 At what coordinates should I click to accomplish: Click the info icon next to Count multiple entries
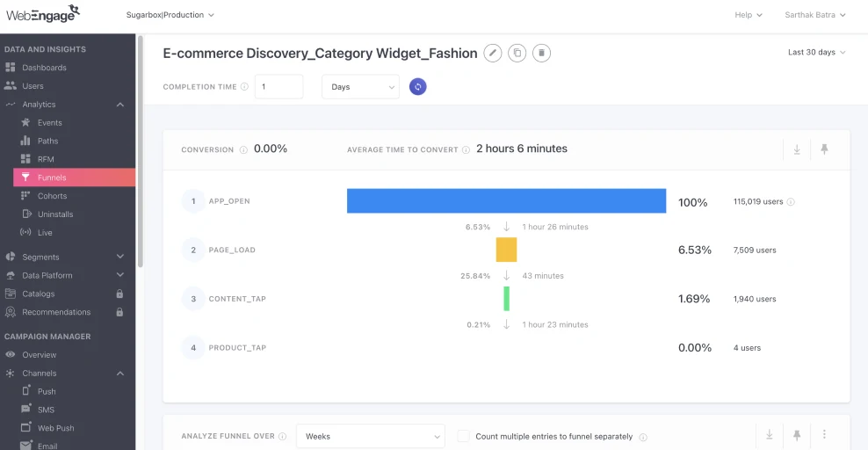(643, 438)
